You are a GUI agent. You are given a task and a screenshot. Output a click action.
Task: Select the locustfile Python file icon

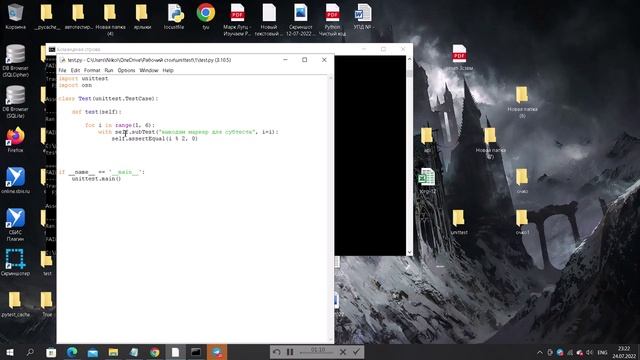pyautogui.click(x=174, y=16)
